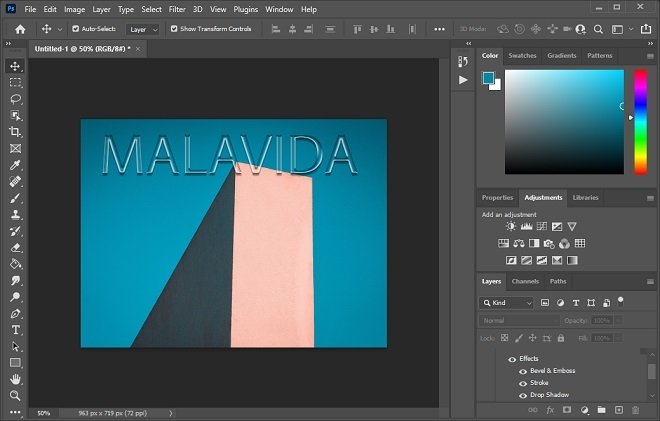
Task: Select the Dodge tool
Action: 15,297
